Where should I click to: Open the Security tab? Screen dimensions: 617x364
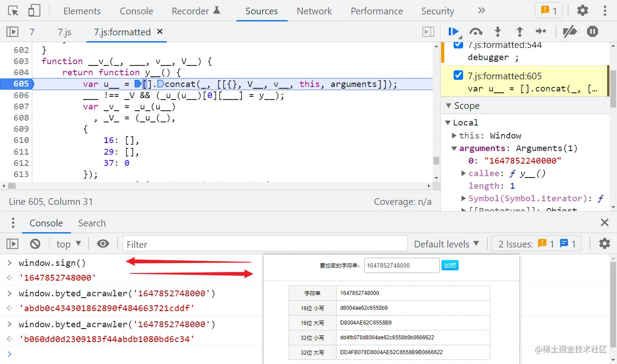click(x=438, y=11)
